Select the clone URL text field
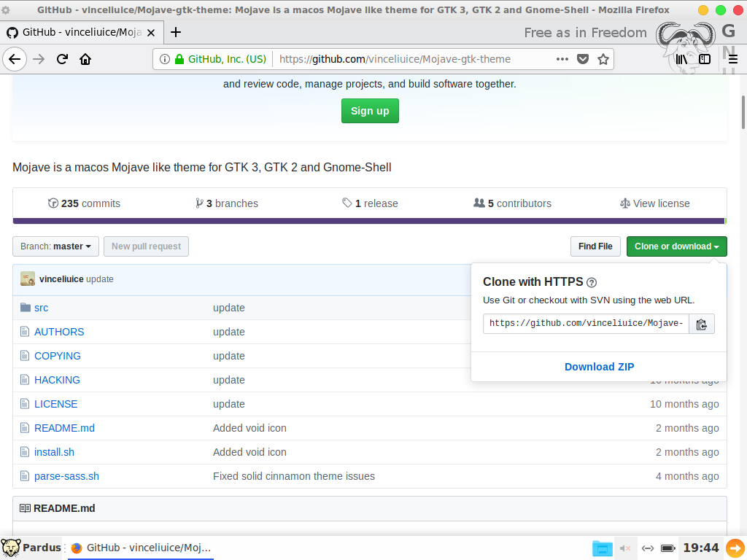747x560 pixels. (x=586, y=323)
